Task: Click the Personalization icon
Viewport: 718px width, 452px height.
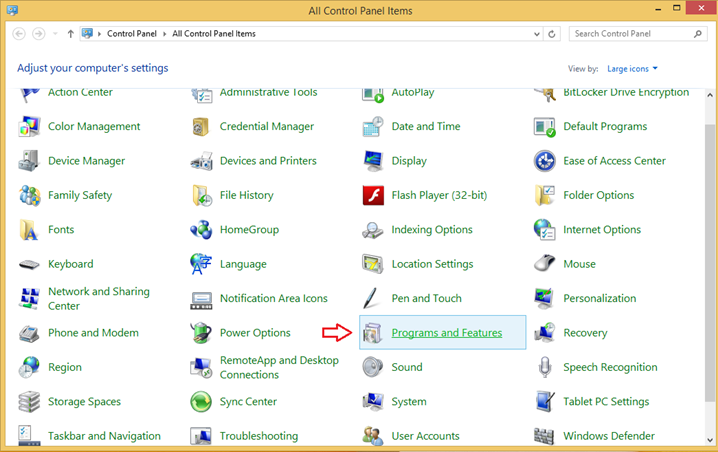Action: click(544, 298)
